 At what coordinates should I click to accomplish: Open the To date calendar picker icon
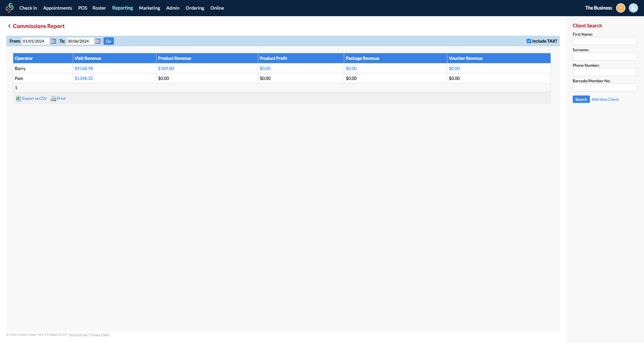click(x=98, y=41)
